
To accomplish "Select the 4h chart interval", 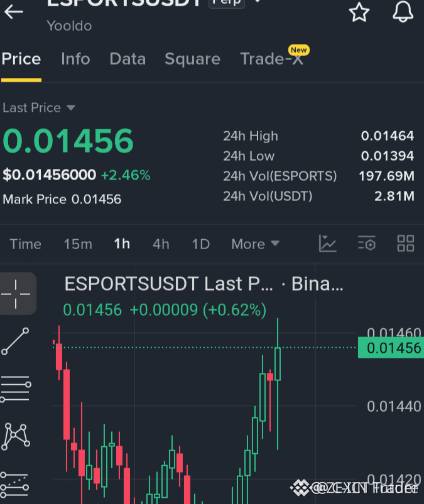I will (161, 244).
